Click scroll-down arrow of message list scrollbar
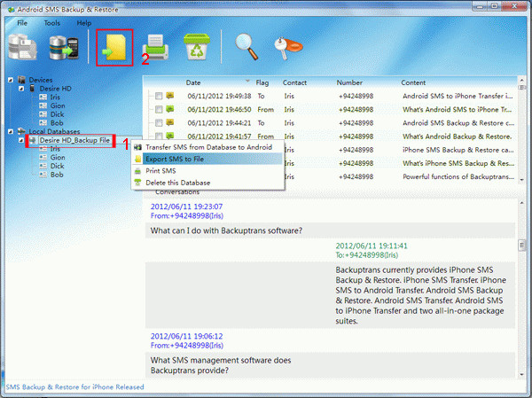 522,180
